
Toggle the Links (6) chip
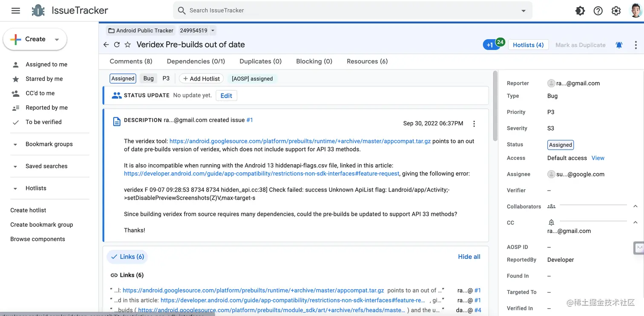point(127,257)
